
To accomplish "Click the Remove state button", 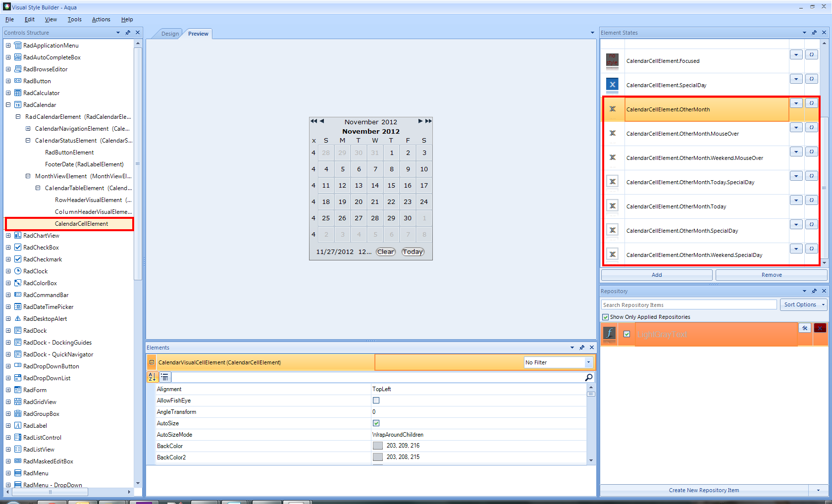I will tap(772, 275).
